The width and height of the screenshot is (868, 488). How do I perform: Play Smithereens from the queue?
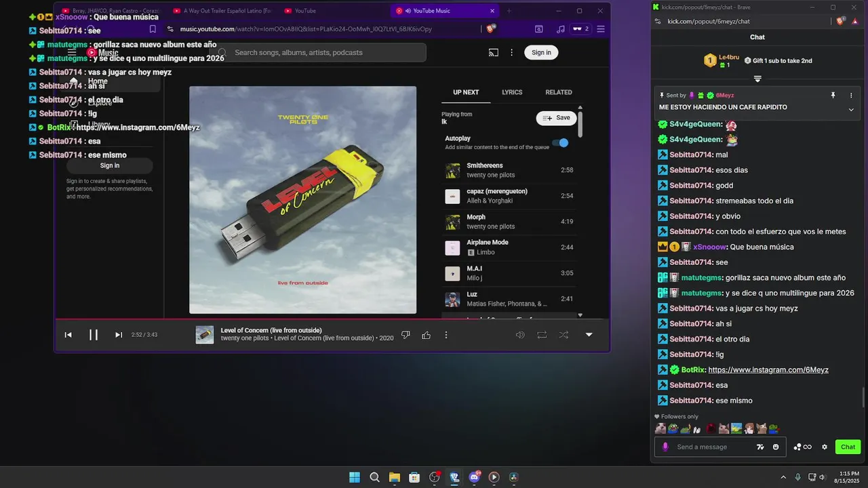tap(509, 170)
